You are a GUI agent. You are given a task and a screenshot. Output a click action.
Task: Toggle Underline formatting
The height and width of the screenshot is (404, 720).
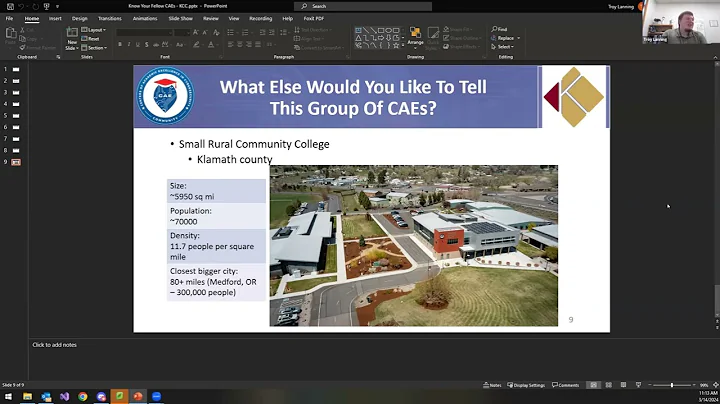[x=137, y=45]
